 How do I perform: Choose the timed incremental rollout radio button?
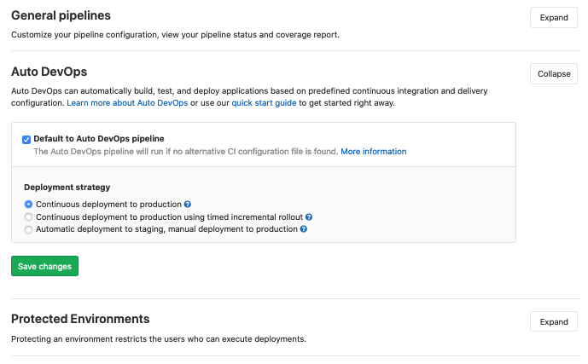[29, 217]
